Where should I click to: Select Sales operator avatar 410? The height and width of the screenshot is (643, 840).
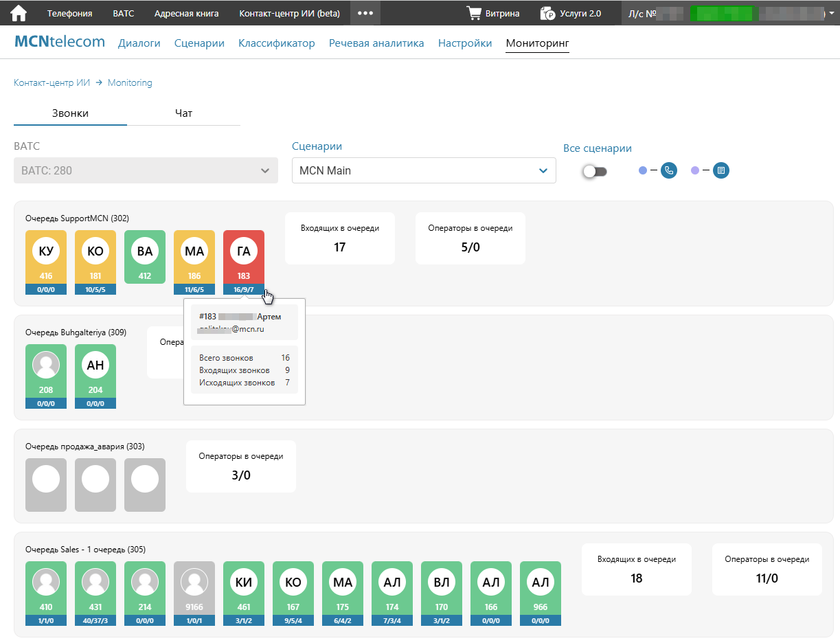pos(46,581)
